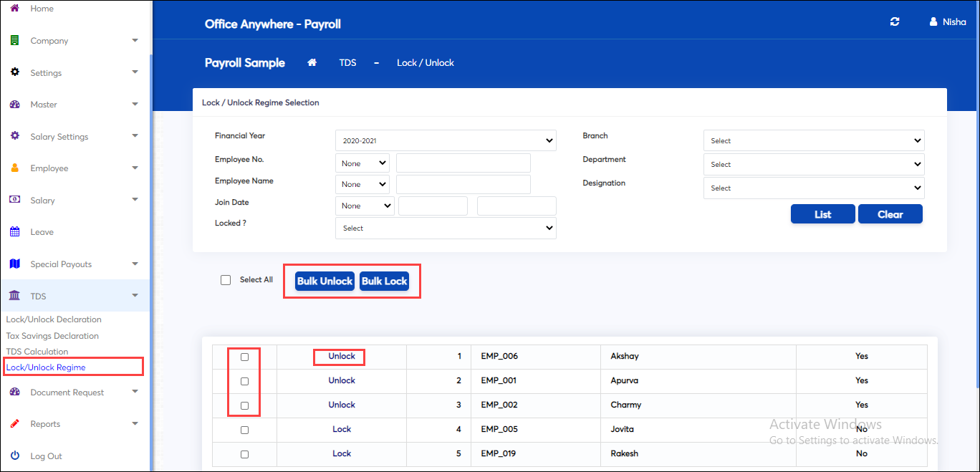
Task: Click the TDS bank icon
Action: click(x=14, y=296)
